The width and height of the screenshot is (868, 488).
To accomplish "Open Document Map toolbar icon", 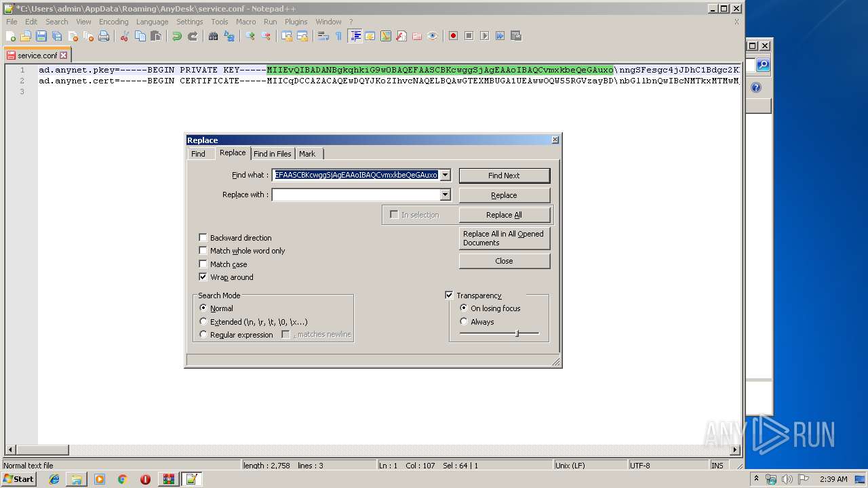I will [386, 36].
